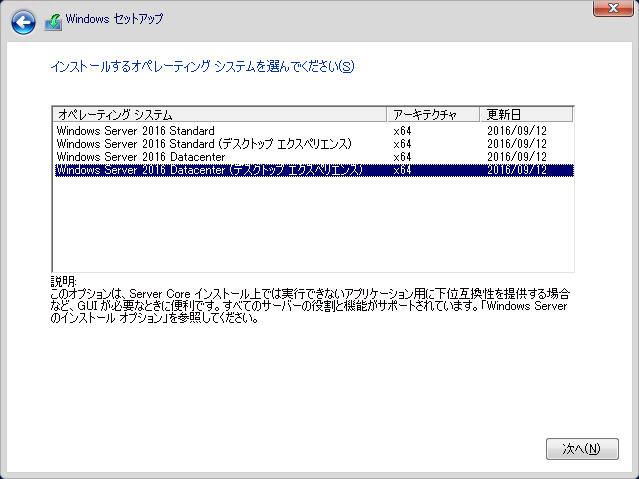Click the 更新日 column header
This screenshot has width=639, height=479.
click(527, 115)
